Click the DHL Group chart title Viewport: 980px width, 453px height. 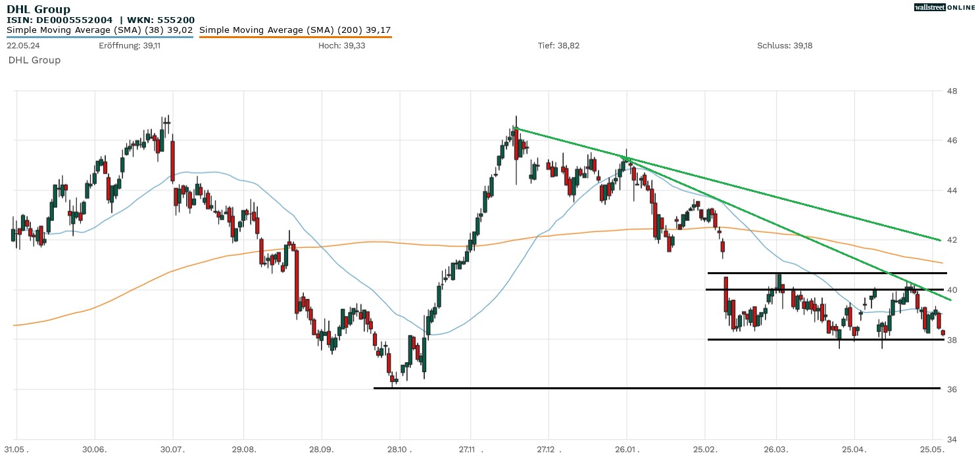tap(38, 9)
